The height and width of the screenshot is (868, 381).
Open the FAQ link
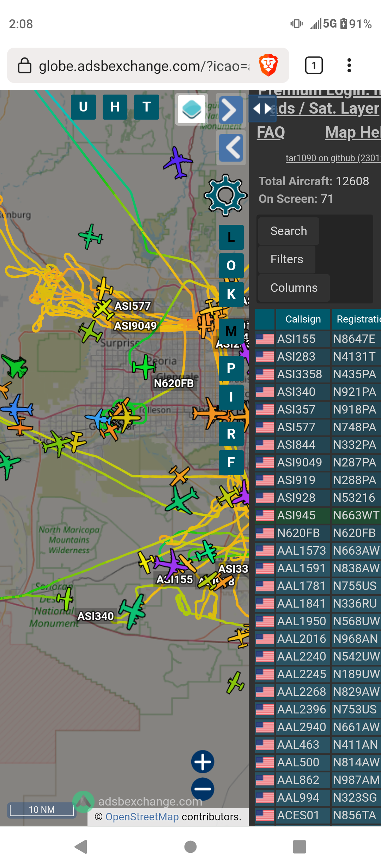(271, 133)
